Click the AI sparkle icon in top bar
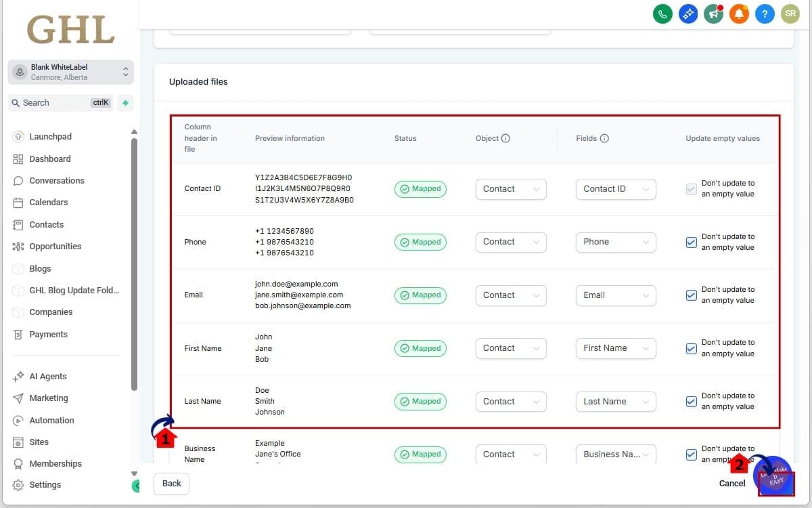Image resolution: width=812 pixels, height=508 pixels. coord(688,14)
